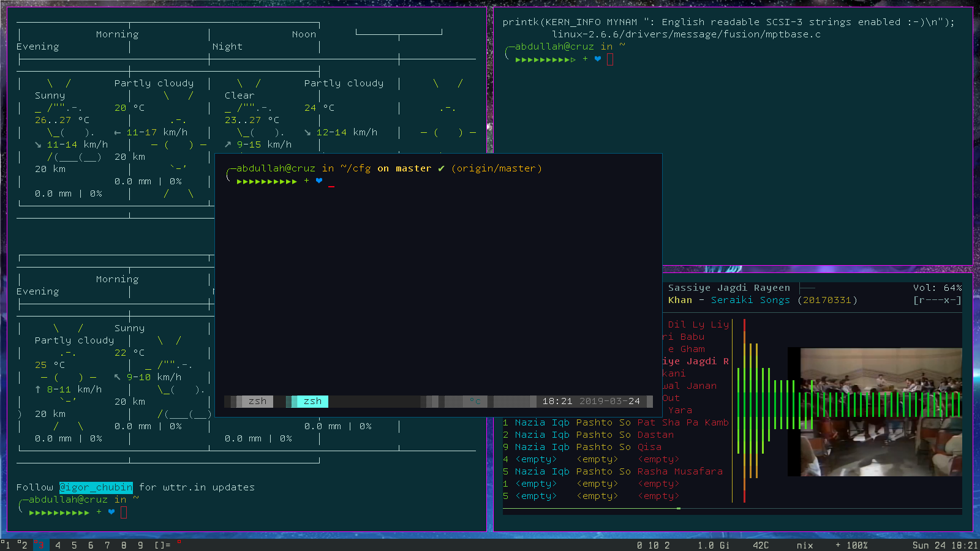The height and width of the screenshot is (551, 980).
Task: Click the '23..27 °C' night temperature
Action: coord(252,120)
